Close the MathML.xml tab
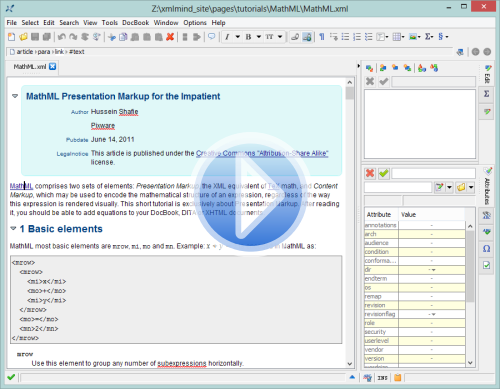Image resolution: width=500 pixels, height=389 pixels. point(53,66)
